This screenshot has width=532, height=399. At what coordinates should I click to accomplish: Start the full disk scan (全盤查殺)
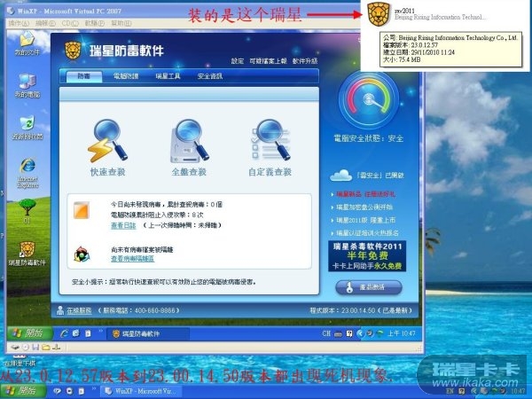(189, 147)
